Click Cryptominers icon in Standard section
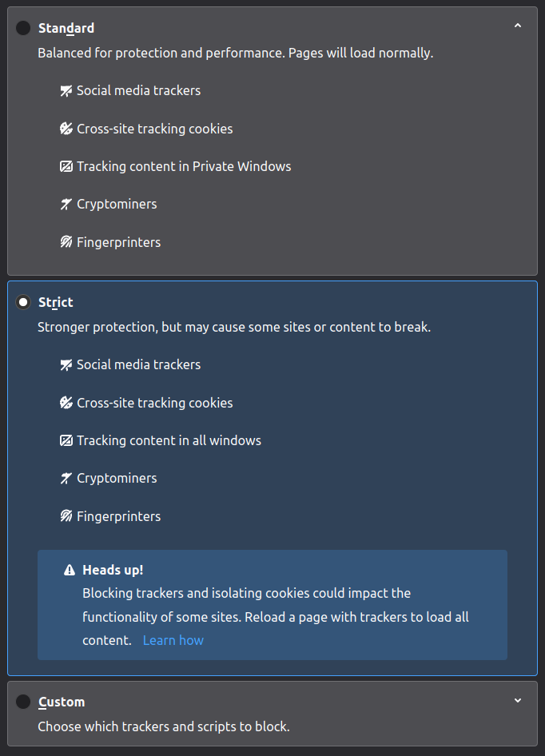Image resolution: width=545 pixels, height=756 pixels. pyautogui.click(x=66, y=205)
